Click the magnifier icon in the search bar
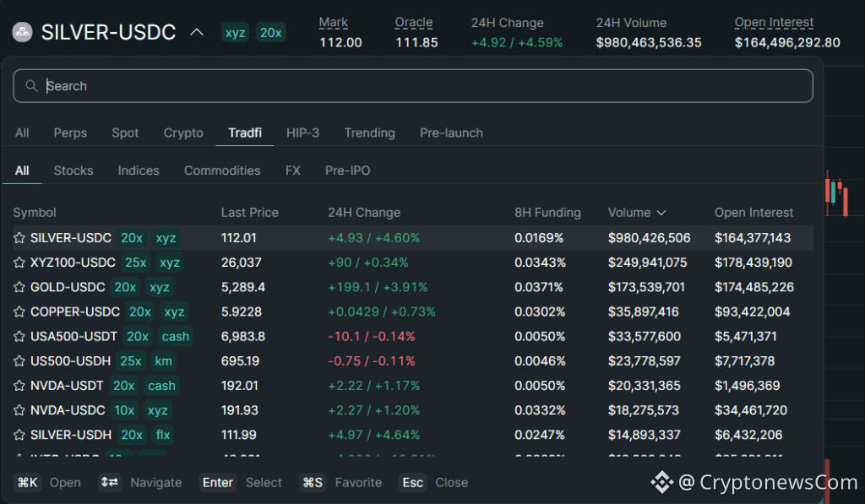Image resolution: width=865 pixels, height=504 pixels. point(32,86)
